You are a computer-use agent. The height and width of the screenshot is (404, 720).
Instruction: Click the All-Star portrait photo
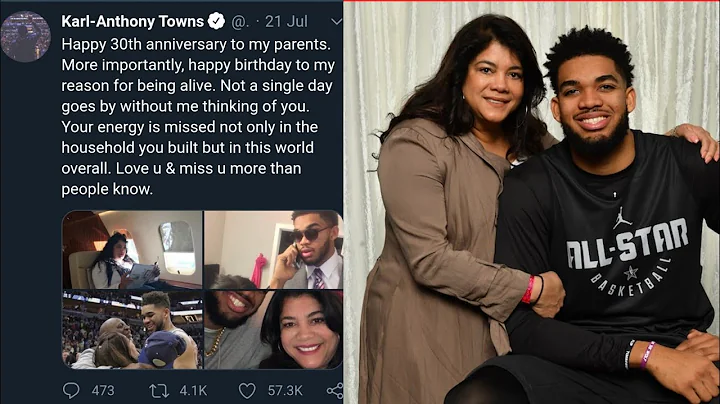531,202
